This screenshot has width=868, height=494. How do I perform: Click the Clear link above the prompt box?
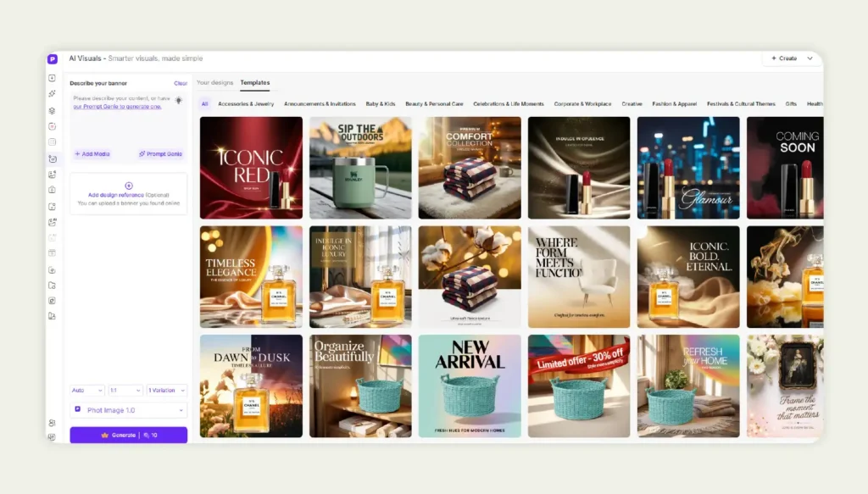coord(181,82)
